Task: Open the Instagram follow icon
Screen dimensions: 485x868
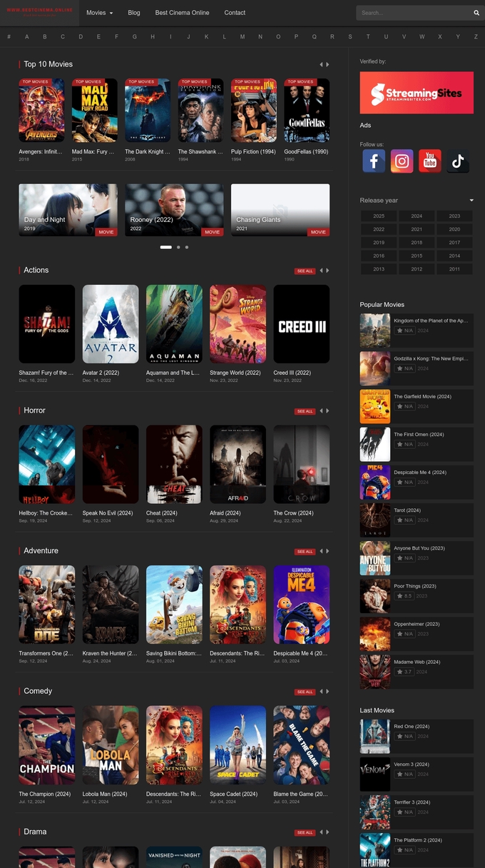Action: (402, 161)
